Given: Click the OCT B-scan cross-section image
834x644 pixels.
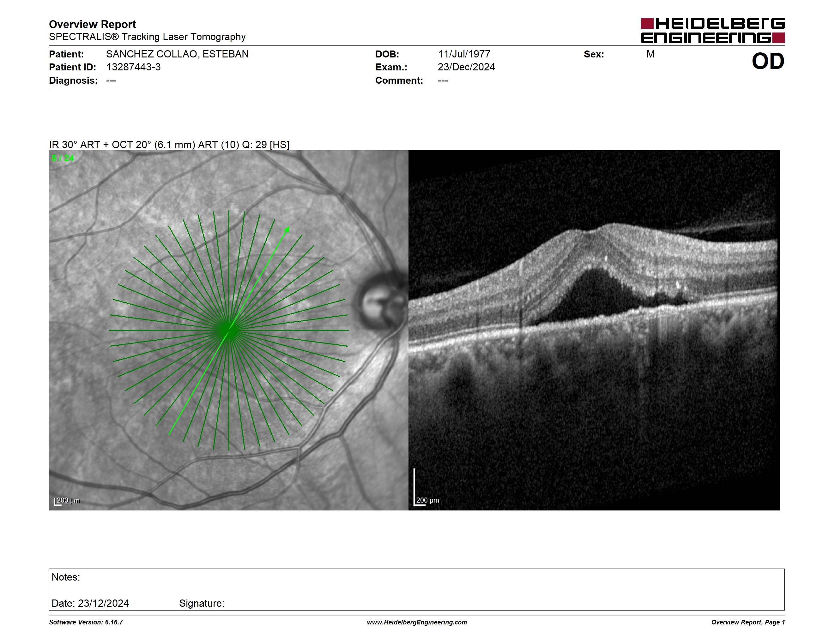Looking at the screenshot, I should (594, 331).
